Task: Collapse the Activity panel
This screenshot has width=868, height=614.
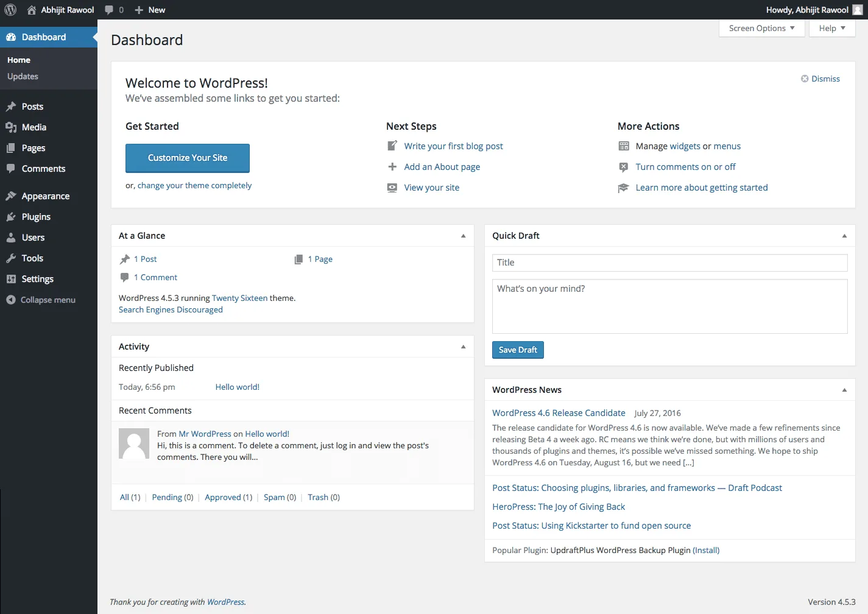Action: (463, 347)
